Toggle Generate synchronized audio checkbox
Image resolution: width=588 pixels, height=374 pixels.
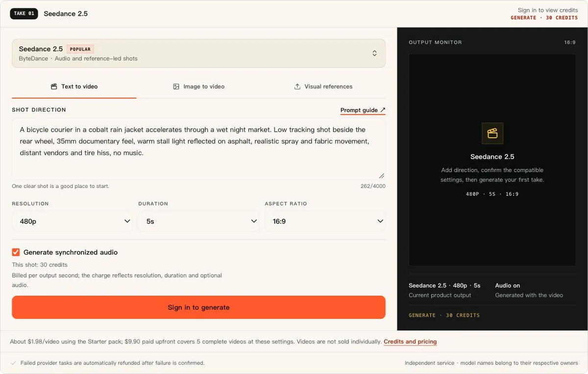click(16, 252)
